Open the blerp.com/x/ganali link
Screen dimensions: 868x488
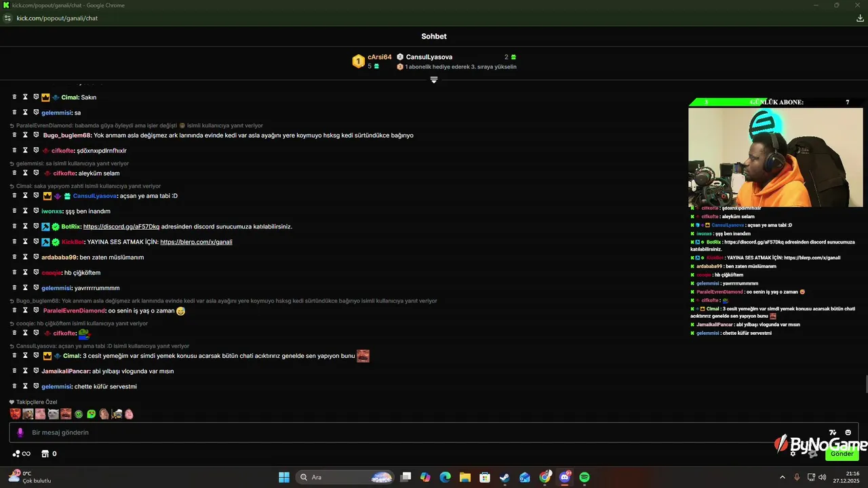[196, 242]
